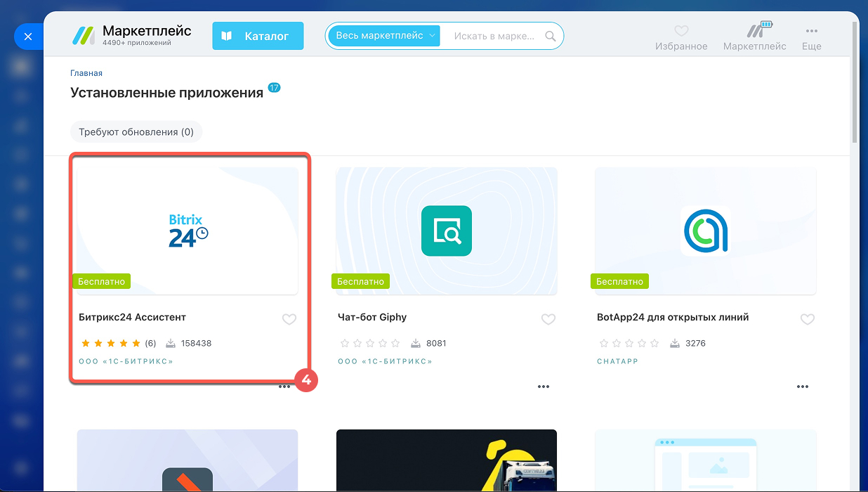Viewport: 868px width, 492px height.
Task: Click the Маркетплейс logo in header
Action: pos(131,36)
